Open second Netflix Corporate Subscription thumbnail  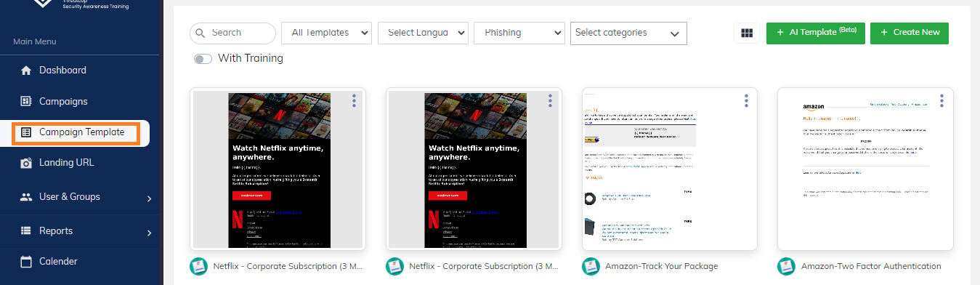pyautogui.click(x=474, y=169)
